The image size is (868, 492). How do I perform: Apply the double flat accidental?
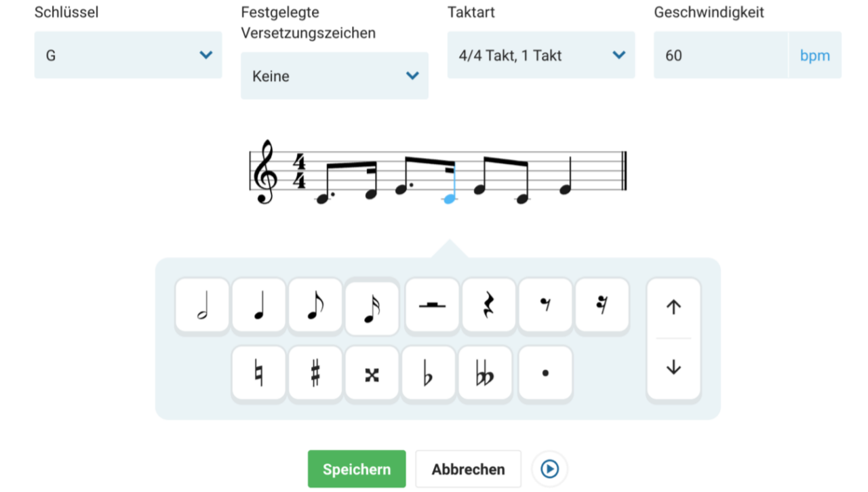(485, 373)
